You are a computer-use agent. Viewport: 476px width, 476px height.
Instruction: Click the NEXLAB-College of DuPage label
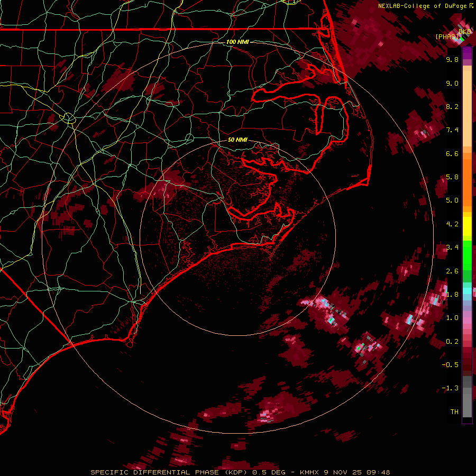tap(422, 6)
